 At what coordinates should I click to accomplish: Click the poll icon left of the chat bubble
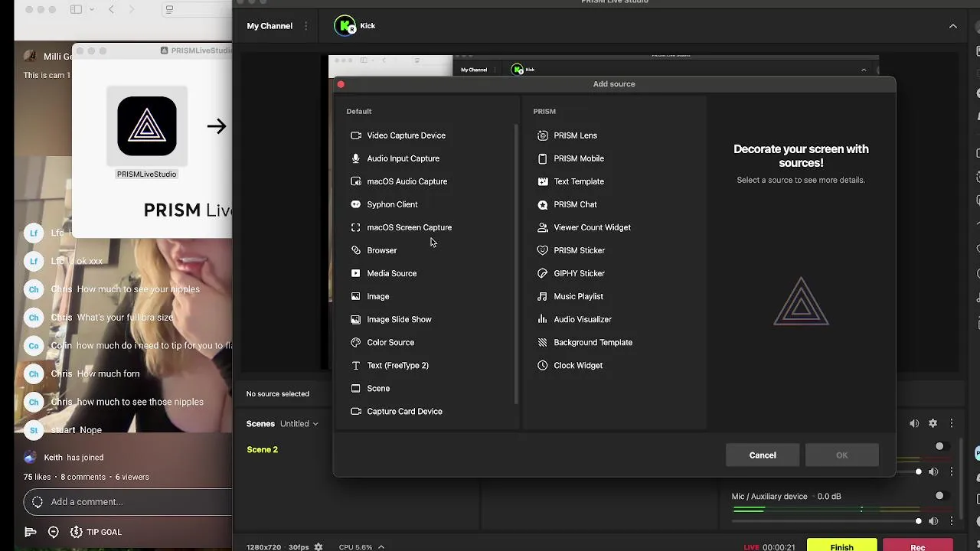point(31,532)
